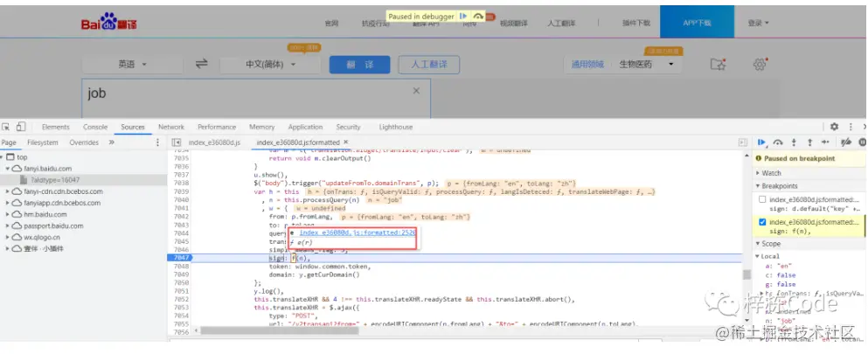Click the 'job' translation input box
The image size is (868, 354).
[256, 97]
